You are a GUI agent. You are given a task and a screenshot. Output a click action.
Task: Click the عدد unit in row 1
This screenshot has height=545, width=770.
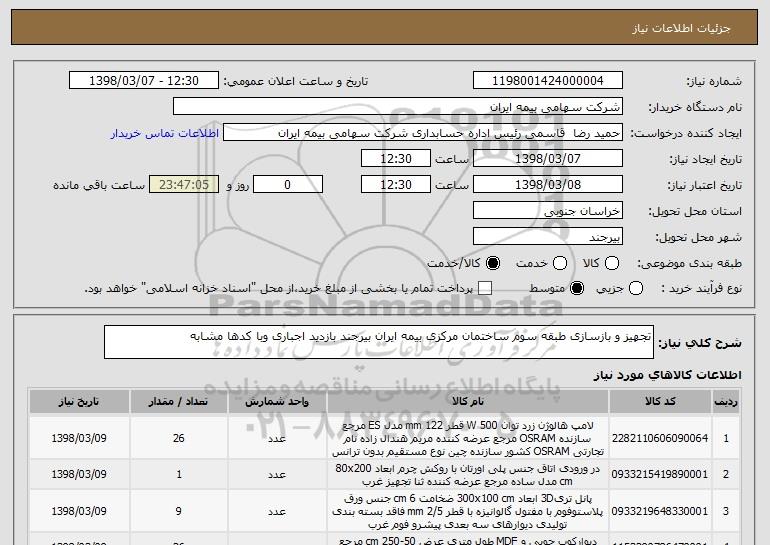(277, 438)
